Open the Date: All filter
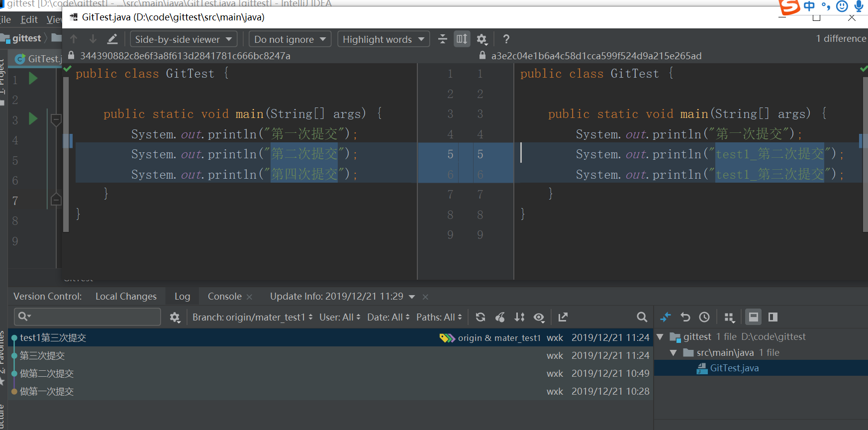This screenshot has height=430, width=868. coord(388,317)
